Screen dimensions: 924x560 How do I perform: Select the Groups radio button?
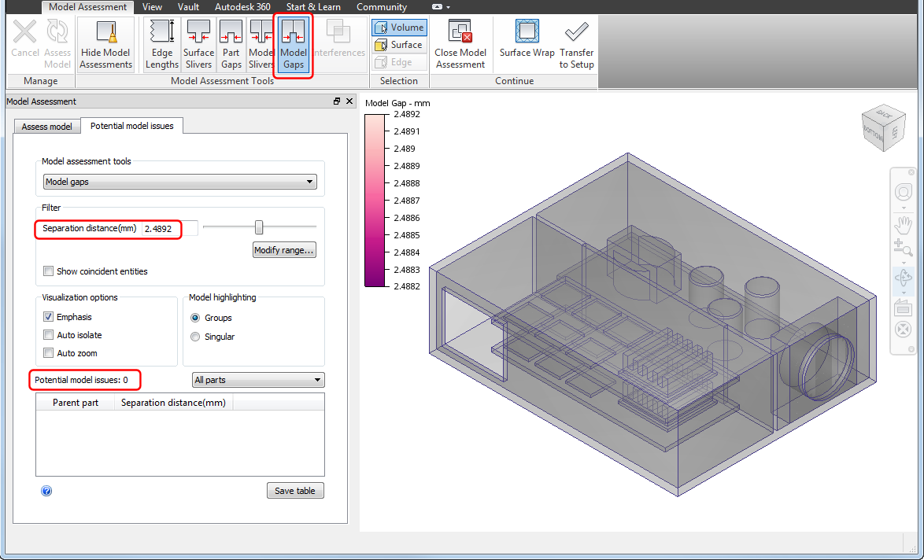(x=195, y=318)
